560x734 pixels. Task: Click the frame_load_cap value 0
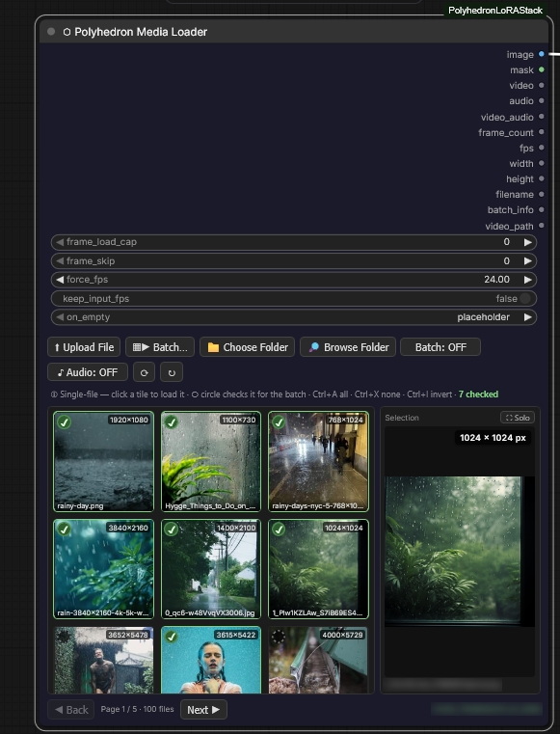(x=507, y=242)
